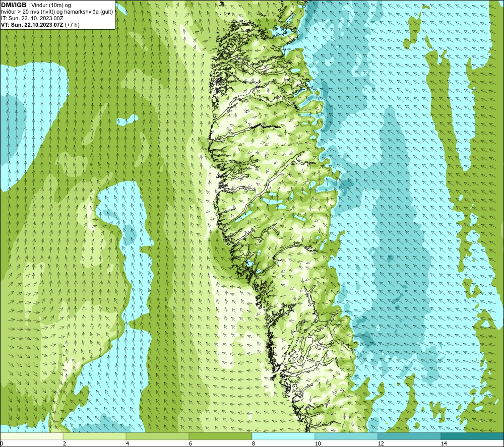Click the scale label '2'
The height and width of the screenshot is (447, 504).
pos(65,443)
